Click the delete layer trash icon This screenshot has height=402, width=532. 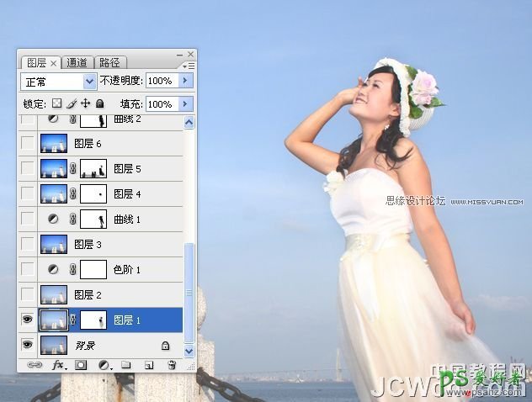[172, 365]
